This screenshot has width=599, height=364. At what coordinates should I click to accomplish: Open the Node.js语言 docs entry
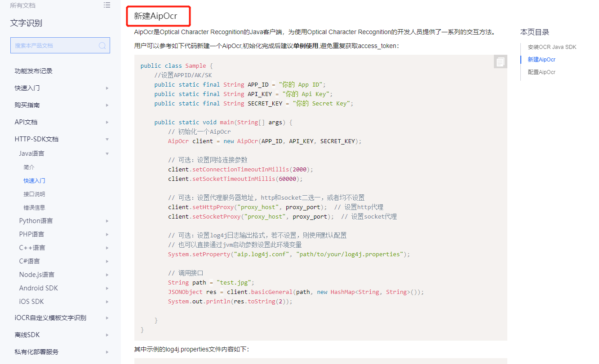pos(37,275)
